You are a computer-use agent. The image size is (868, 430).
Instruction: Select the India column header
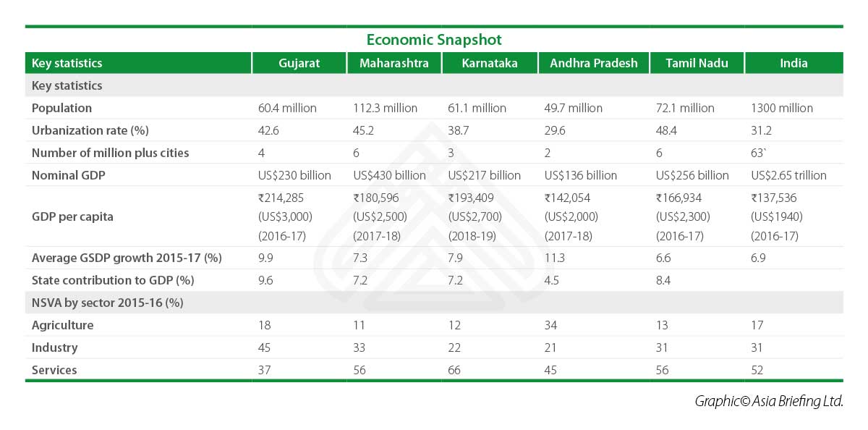793,63
